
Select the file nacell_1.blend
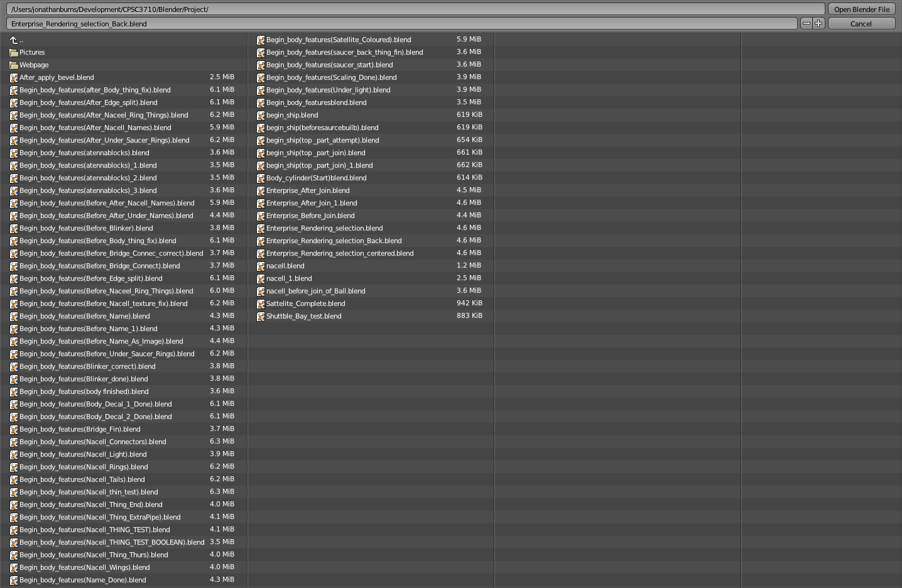point(289,278)
